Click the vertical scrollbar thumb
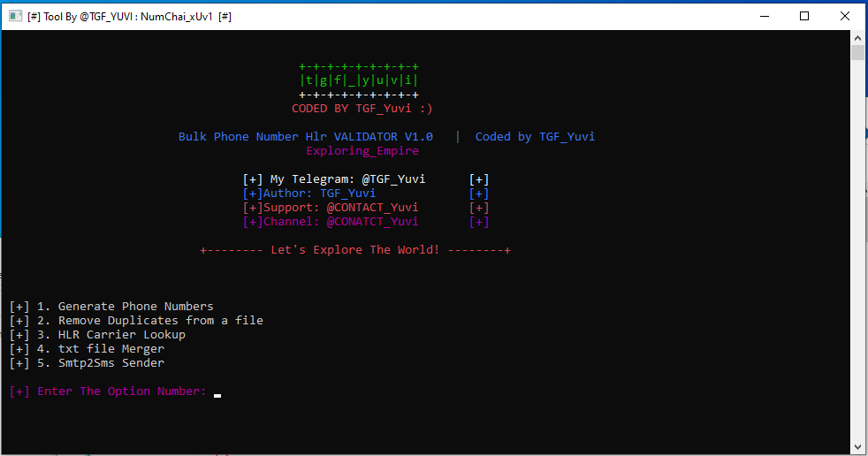This screenshot has height=456, width=868. (x=857, y=53)
